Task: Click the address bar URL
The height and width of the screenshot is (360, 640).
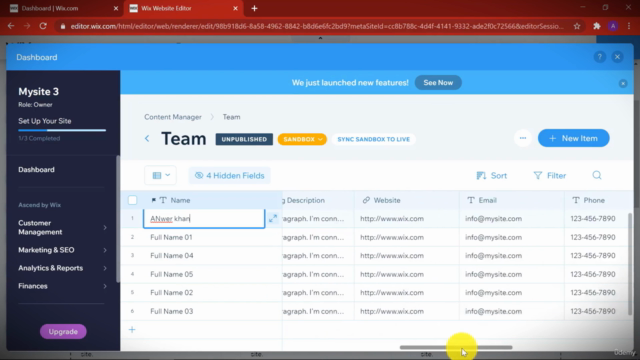Action: (317, 26)
